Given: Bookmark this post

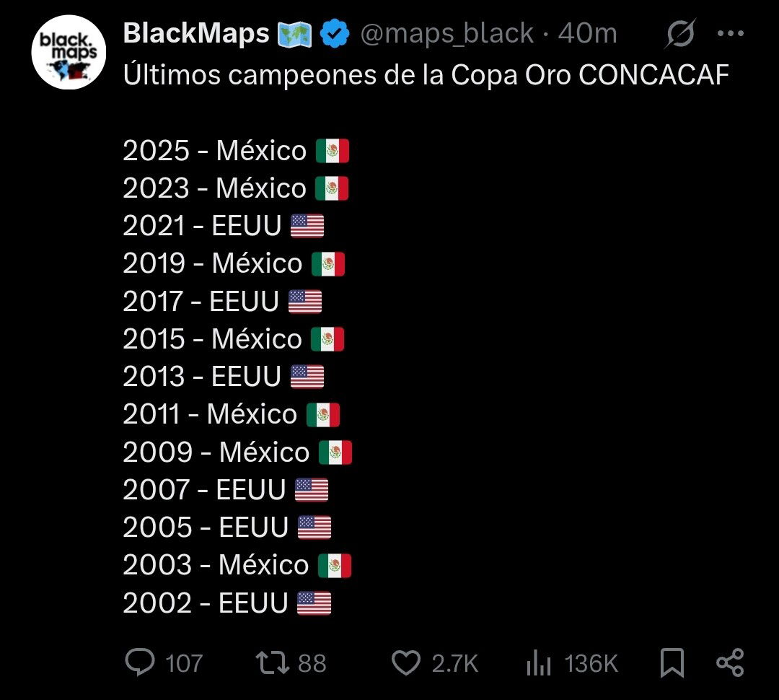Looking at the screenshot, I should (x=672, y=663).
